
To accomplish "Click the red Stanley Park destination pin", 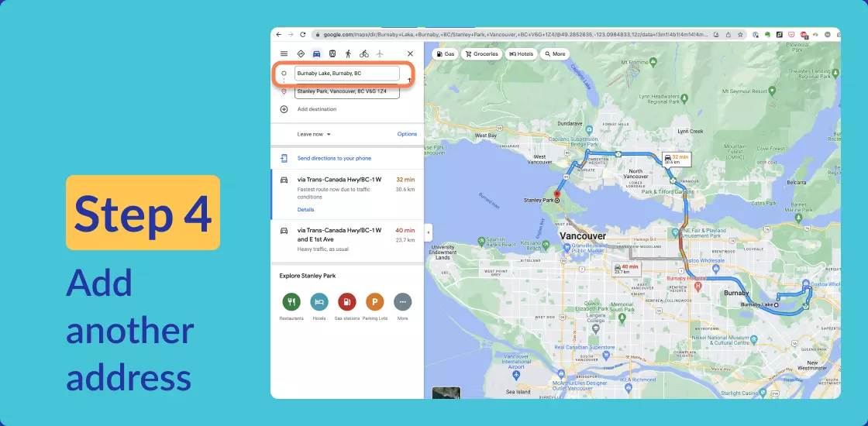I will pyautogui.click(x=557, y=195).
